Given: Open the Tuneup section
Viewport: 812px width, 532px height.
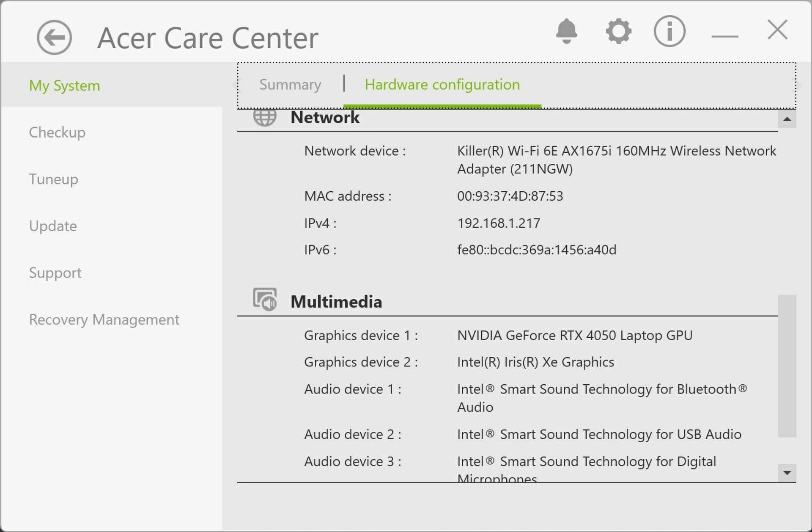Looking at the screenshot, I should click(x=53, y=179).
